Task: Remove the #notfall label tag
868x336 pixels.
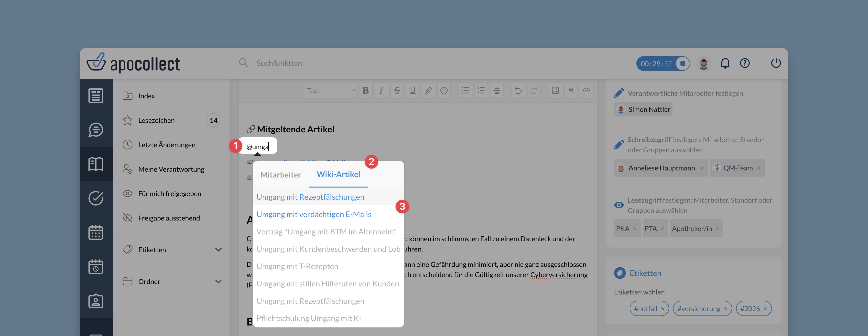Action: point(662,309)
